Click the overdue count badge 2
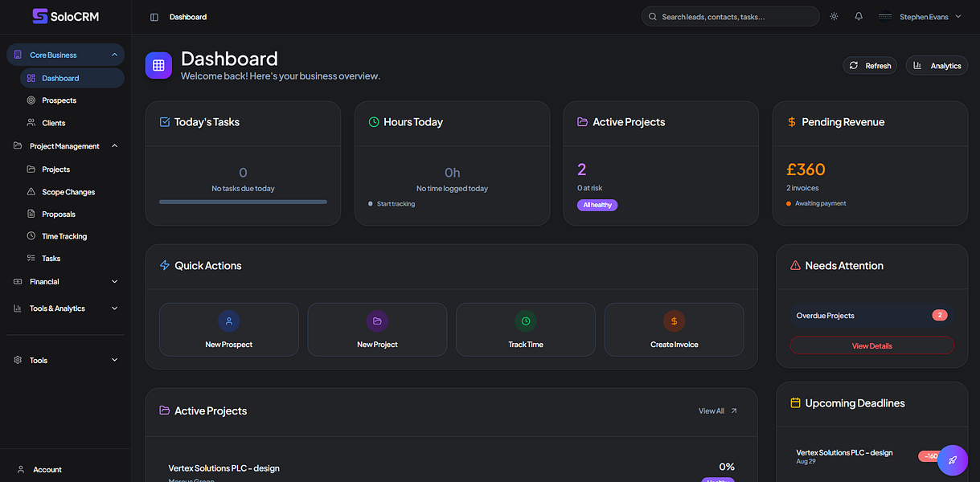The height and width of the screenshot is (482, 980). click(940, 315)
